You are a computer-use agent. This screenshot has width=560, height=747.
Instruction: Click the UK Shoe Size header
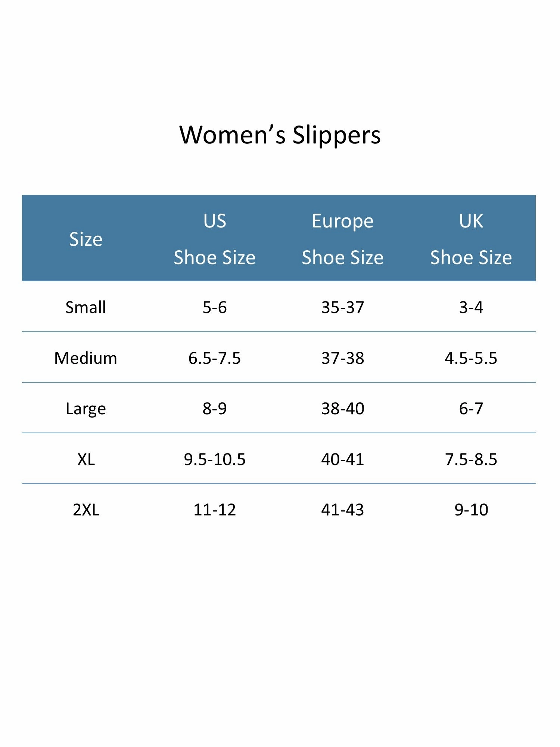coord(471,239)
